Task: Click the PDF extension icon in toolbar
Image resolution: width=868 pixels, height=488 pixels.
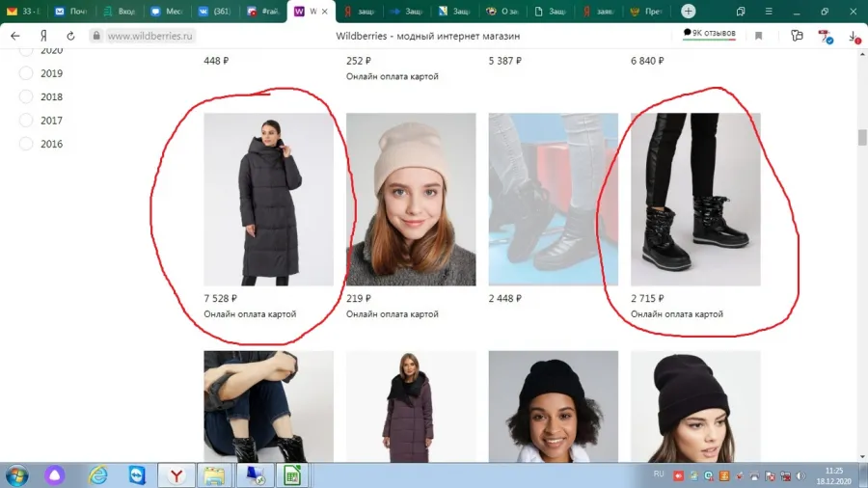Action: pyautogui.click(x=826, y=37)
